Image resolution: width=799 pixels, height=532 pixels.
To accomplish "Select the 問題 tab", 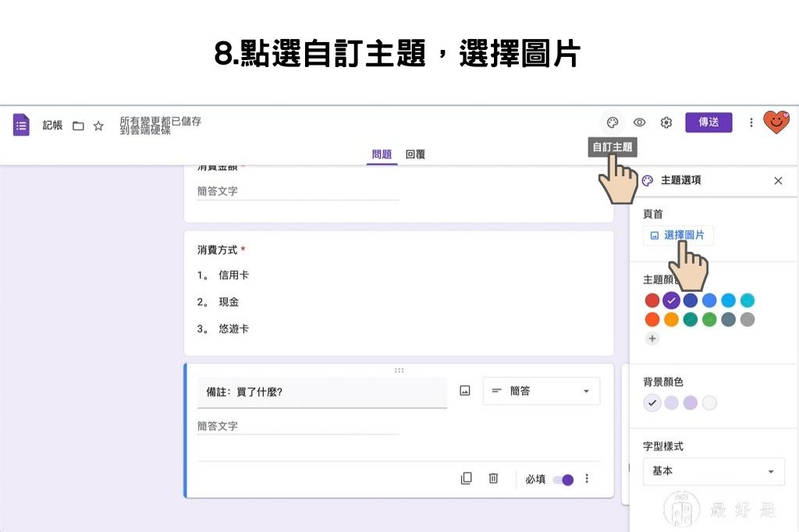I will click(x=382, y=154).
